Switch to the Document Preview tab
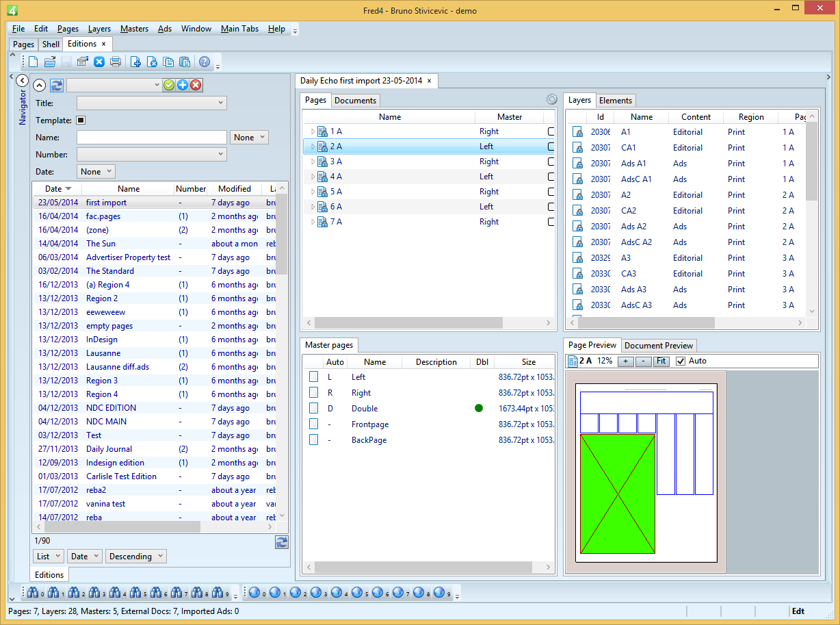 (659, 346)
